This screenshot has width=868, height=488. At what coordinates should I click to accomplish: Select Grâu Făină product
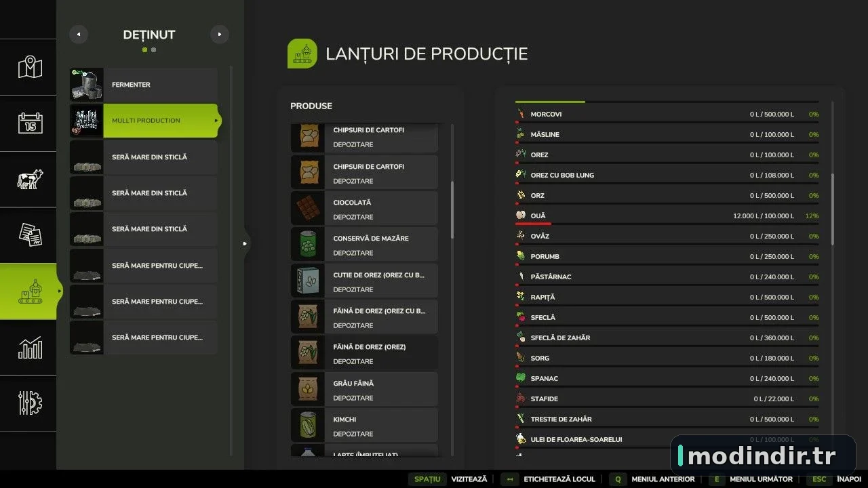(x=365, y=390)
